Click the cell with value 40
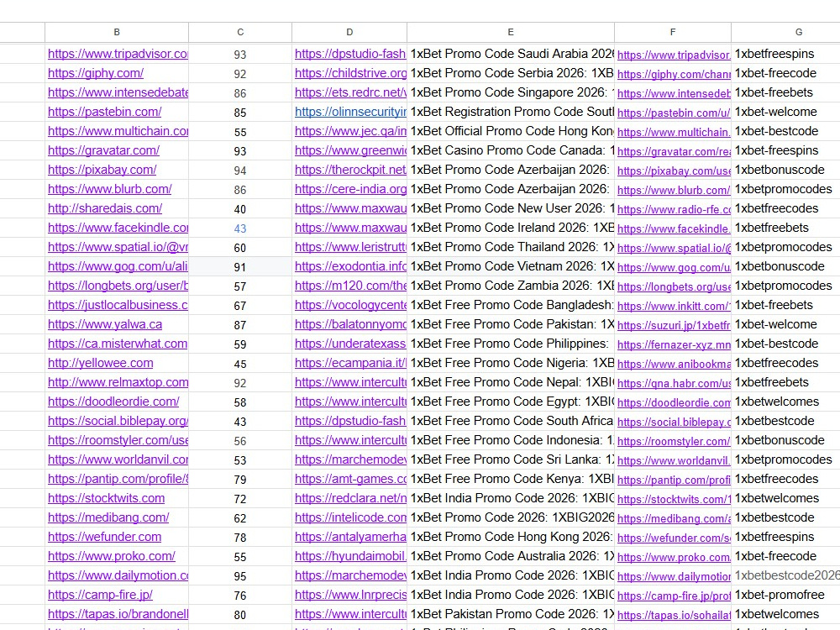The image size is (840, 630). coord(240,209)
